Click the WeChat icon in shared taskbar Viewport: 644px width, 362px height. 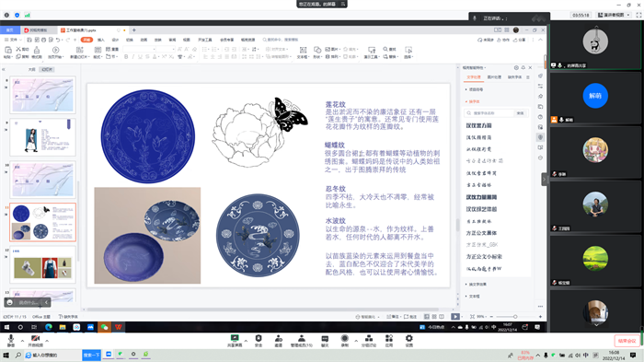click(104, 327)
